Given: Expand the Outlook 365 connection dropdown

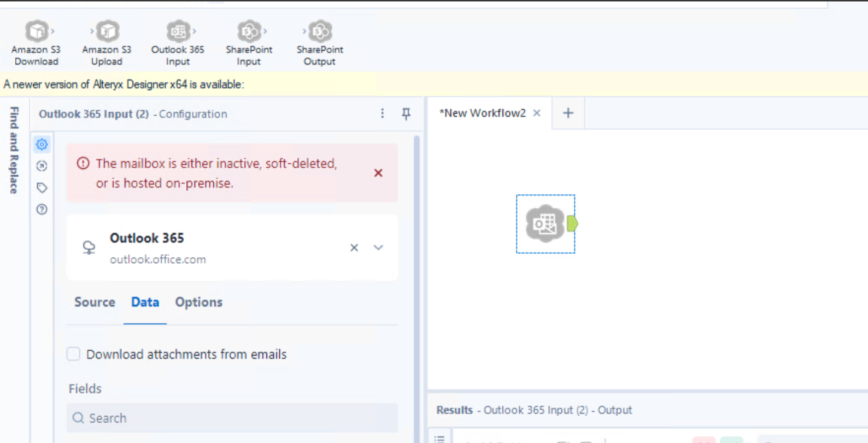Looking at the screenshot, I should pos(378,247).
